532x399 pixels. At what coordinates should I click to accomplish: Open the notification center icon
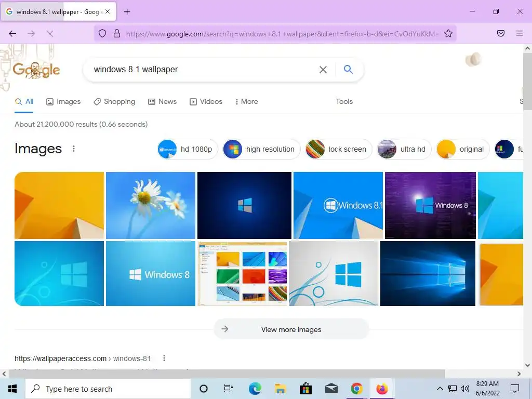[515, 389]
